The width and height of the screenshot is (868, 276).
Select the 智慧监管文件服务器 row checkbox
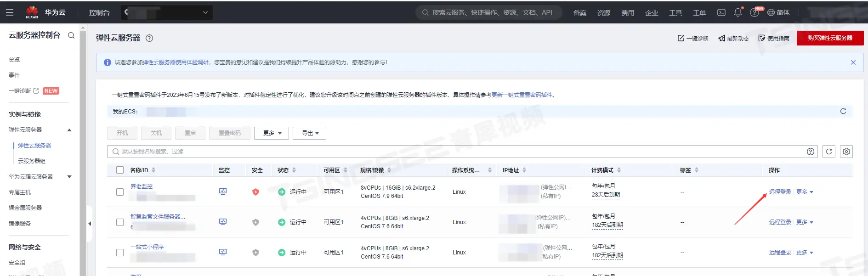pos(120,222)
